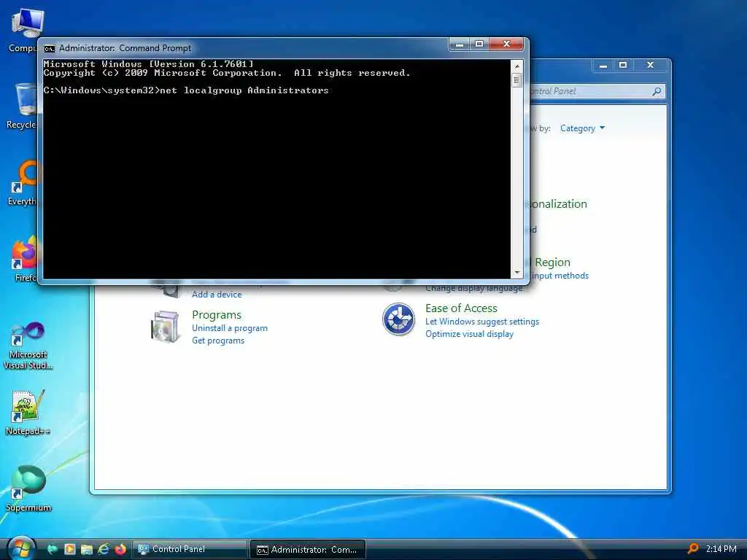Click the Microsoft Windows Version 6.1.7601 line
Image resolution: width=747 pixels, height=560 pixels.
(x=149, y=64)
